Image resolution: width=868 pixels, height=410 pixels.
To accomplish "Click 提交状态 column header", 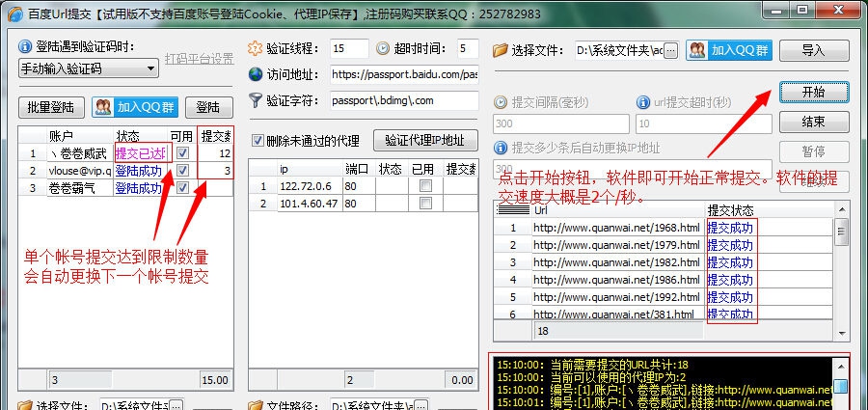I will click(x=770, y=210).
